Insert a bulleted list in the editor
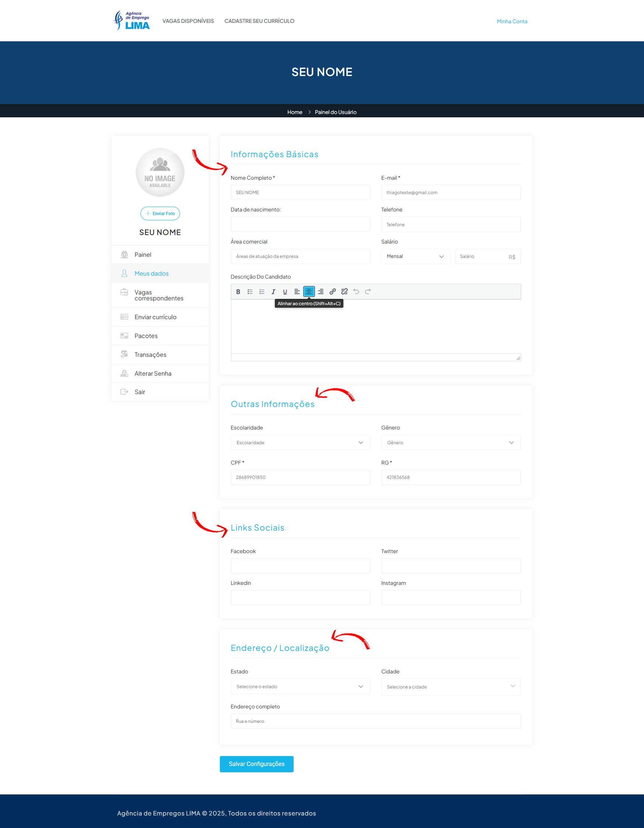 250,291
